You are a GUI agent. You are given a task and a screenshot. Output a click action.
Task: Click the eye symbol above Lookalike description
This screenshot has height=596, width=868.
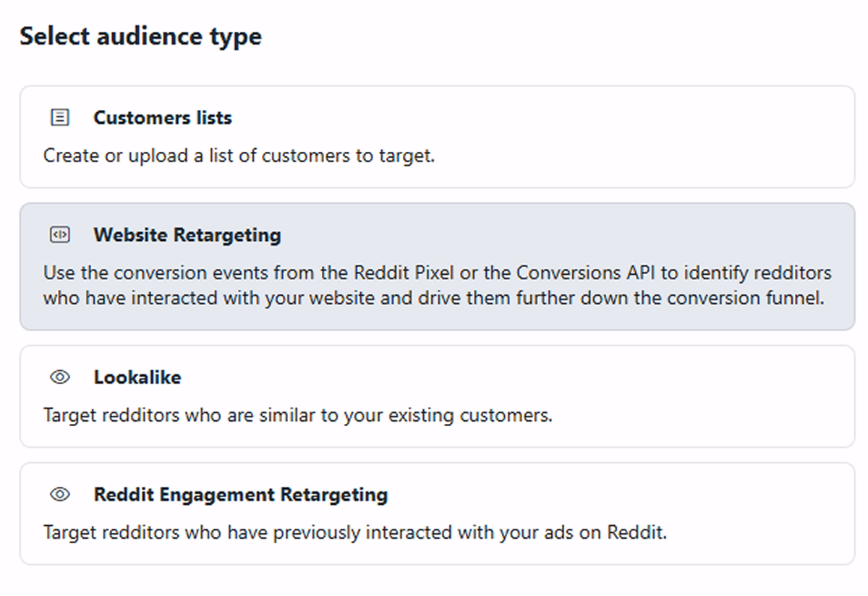point(61,377)
